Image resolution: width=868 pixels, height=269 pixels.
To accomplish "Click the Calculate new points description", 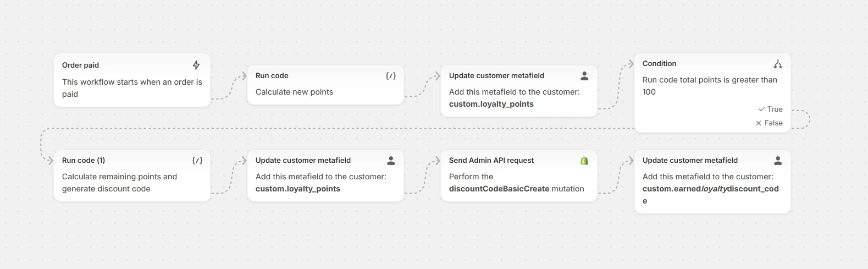I will click(x=294, y=92).
